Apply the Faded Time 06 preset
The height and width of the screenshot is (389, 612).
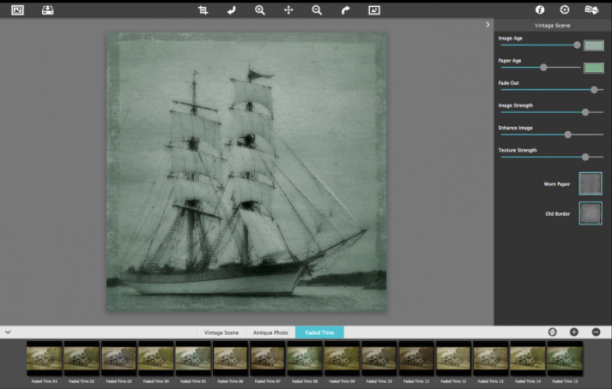[231, 359]
